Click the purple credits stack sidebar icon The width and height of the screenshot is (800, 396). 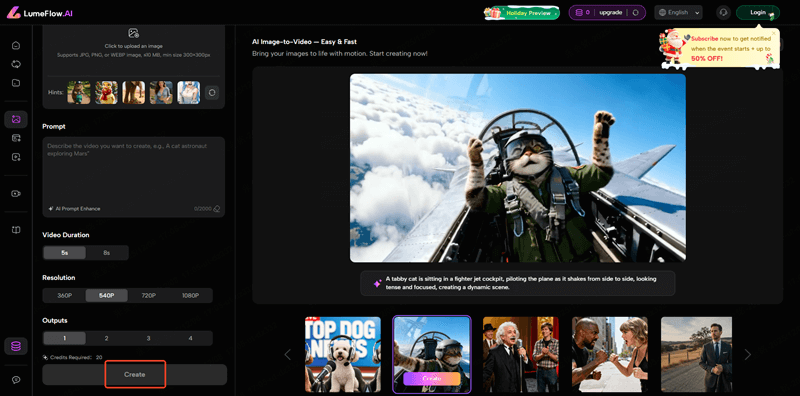click(16, 346)
